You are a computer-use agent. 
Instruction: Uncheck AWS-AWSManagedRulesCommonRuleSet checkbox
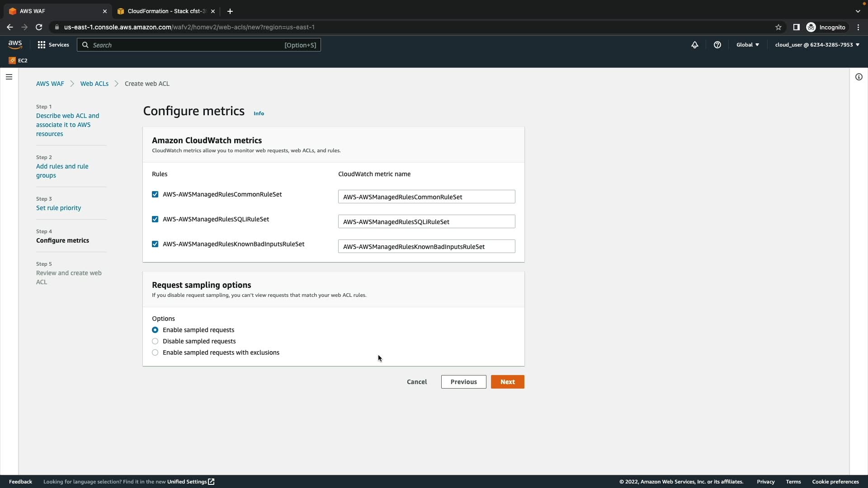point(155,194)
